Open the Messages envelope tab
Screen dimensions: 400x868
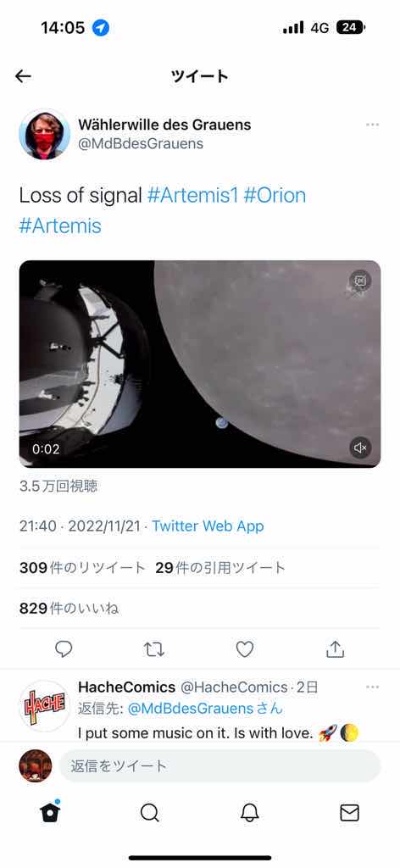tap(349, 813)
